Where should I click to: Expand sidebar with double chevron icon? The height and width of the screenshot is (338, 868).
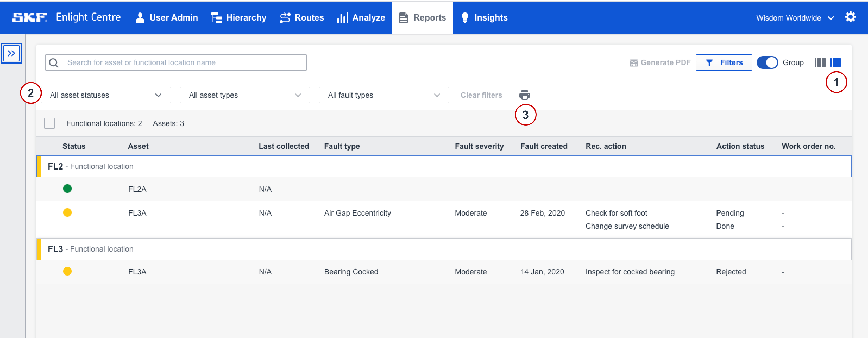(x=11, y=53)
